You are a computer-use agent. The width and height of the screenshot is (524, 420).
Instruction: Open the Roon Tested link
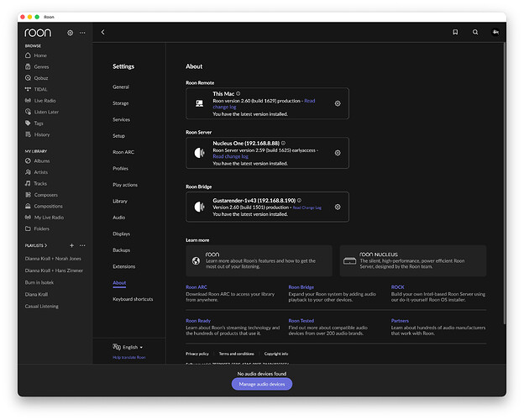tap(301, 321)
